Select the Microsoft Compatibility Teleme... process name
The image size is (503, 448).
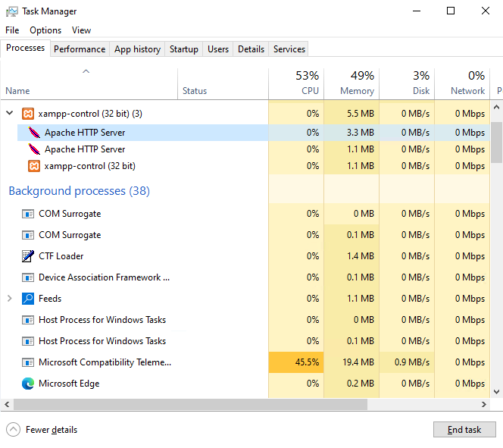pyautogui.click(x=105, y=362)
